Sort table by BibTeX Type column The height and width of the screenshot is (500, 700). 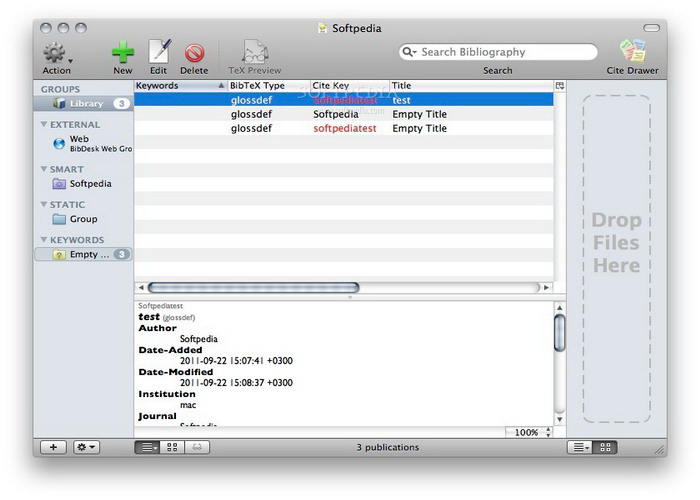266,86
